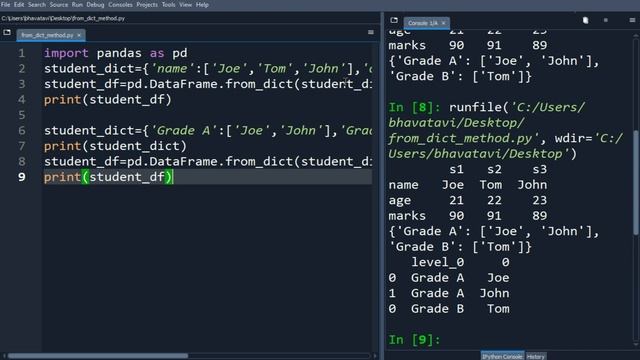Click 'level_0' header in console output
Image resolution: width=640 pixels, height=360 pixels.
(437, 262)
